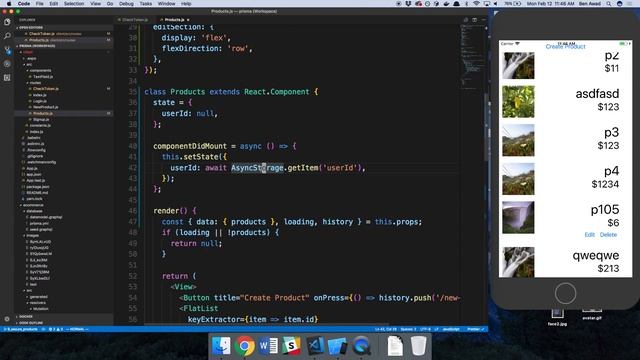Collapse the components folder
This screenshot has height=360, width=640.
point(40,70)
